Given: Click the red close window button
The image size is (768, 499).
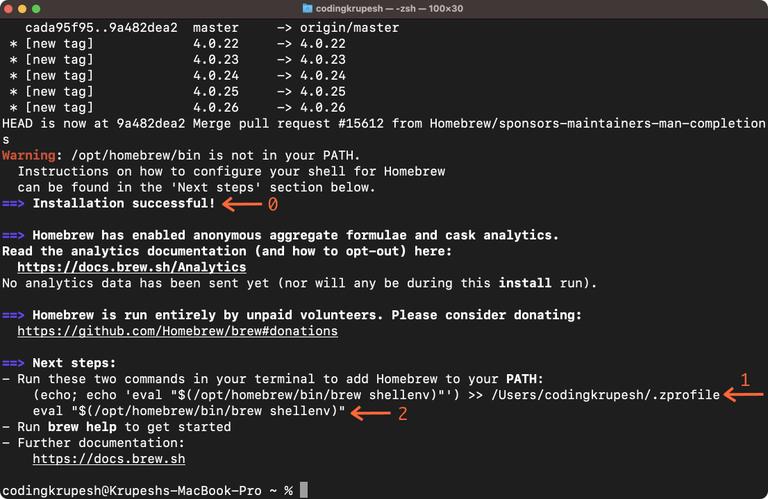Looking at the screenshot, I should tap(8, 9).
